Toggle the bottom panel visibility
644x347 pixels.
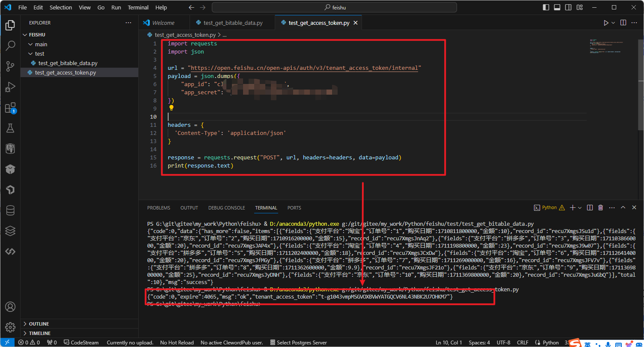pyautogui.click(x=557, y=7)
